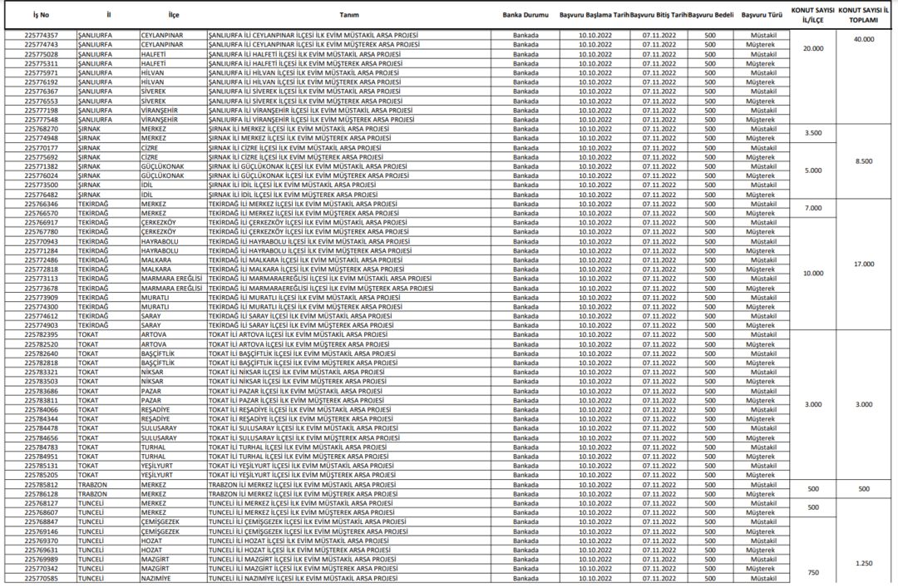Select İş No 225775028

tap(42, 54)
